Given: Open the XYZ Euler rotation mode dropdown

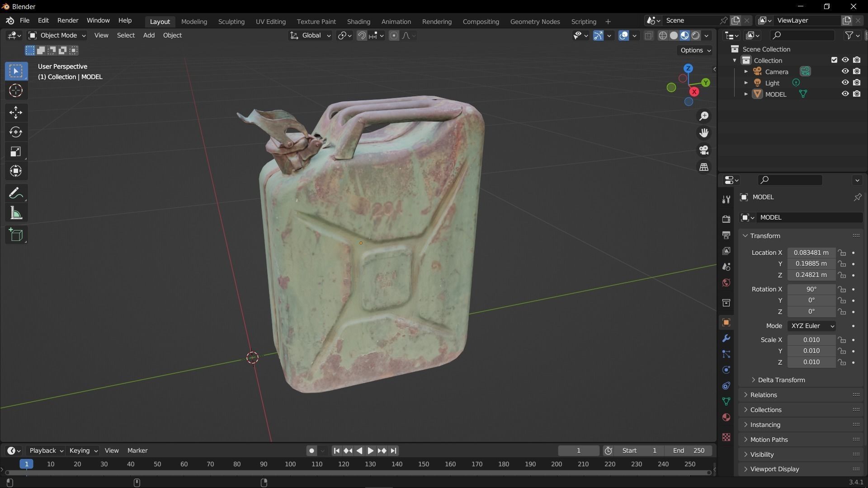Looking at the screenshot, I should coord(812,326).
